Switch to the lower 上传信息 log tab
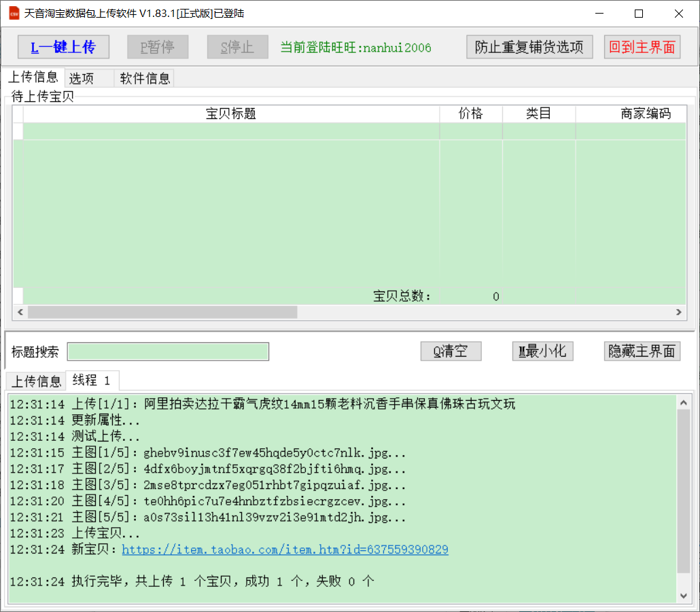This screenshot has width=700, height=612. (35, 381)
